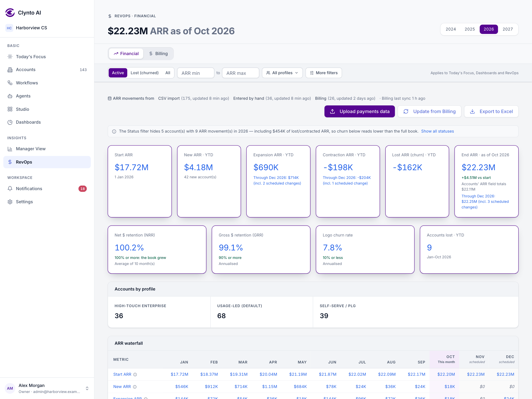The width and height of the screenshot is (532, 399).
Task: Click the Notifications bell icon
Action: tap(10, 188)
